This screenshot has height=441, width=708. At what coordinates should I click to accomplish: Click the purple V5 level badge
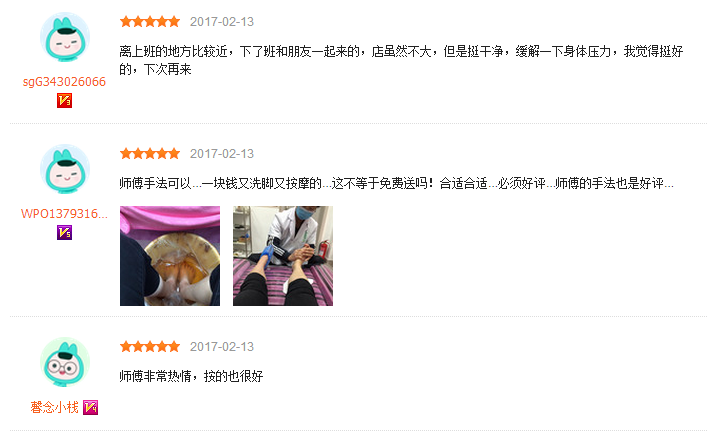[x=65, y=232]
